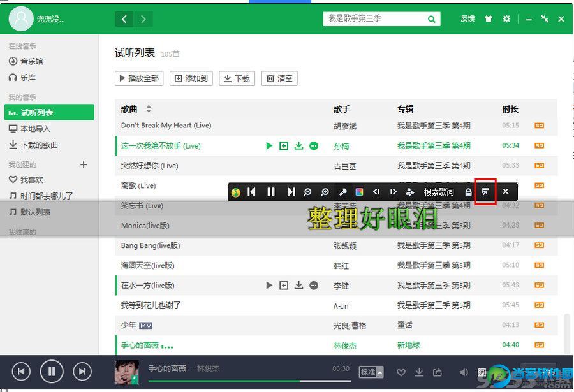Open 下载的歌曲 in the sidebar

[34, 145]
